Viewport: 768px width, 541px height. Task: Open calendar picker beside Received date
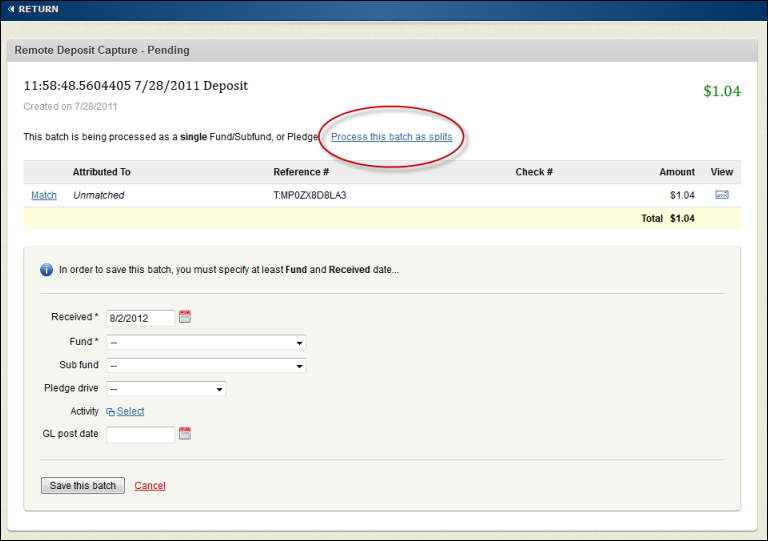(184, 317)
